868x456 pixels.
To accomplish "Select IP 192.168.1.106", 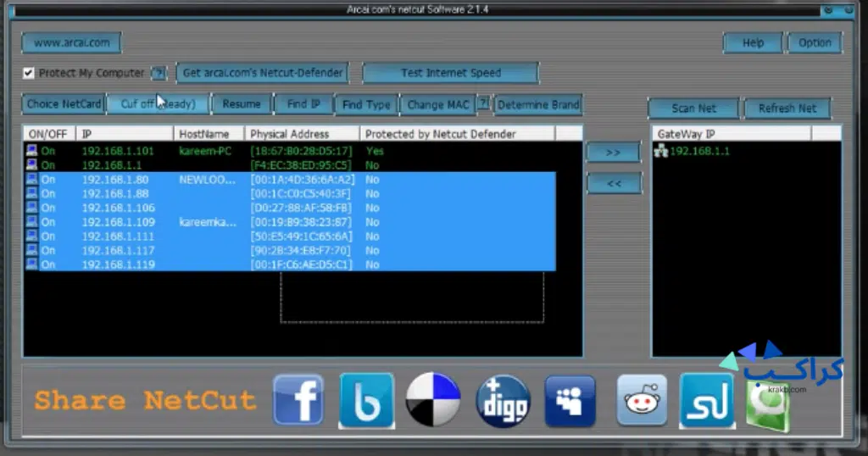I will tap(119, 208).
